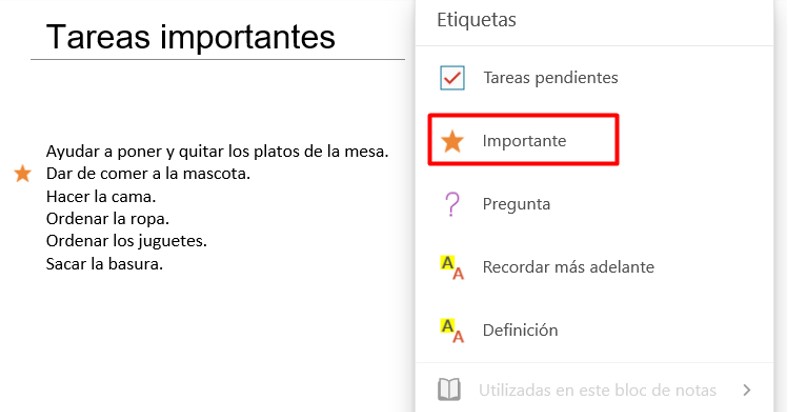Open Utilizadas en este bloc de notas submenu

595,390
